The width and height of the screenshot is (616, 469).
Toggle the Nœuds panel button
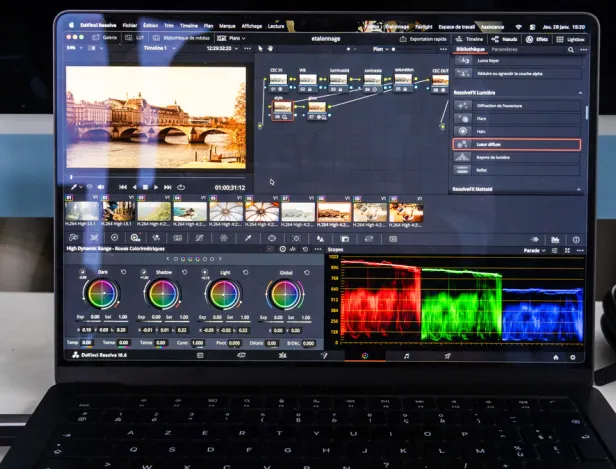pyautogui.click(x=504, y=39)
